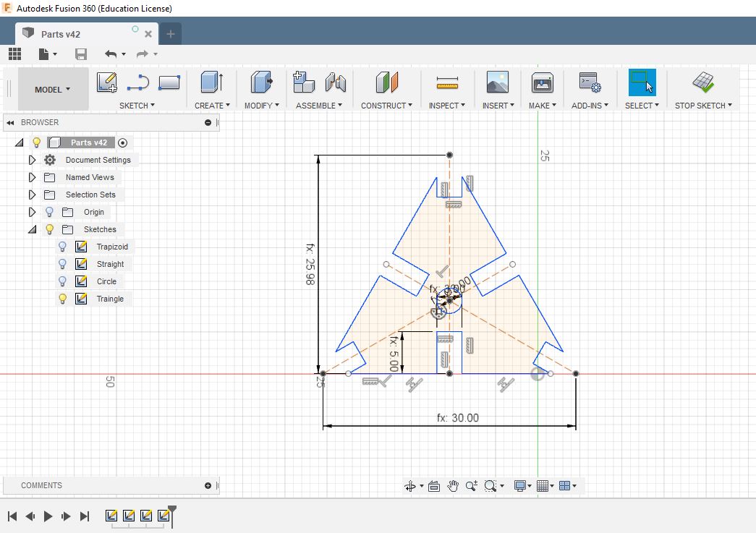This screenshot has height=533, width=756.
Task: Open the CONSTRUCT menu
Action: [x=386, y=106]
